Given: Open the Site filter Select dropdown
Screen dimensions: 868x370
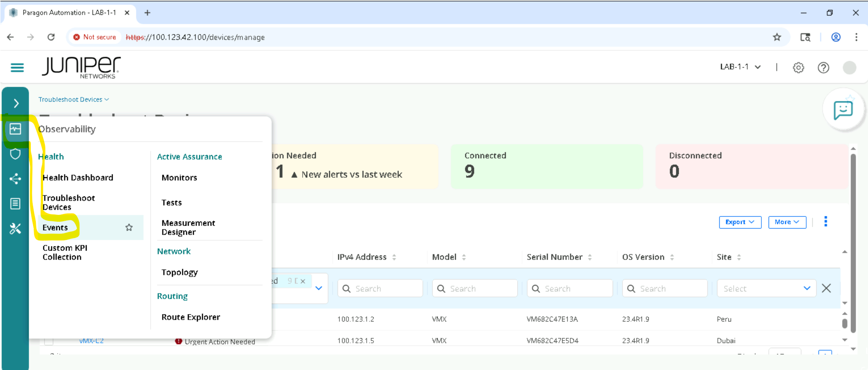Looking at the screenshot, I should click(766, 288).
